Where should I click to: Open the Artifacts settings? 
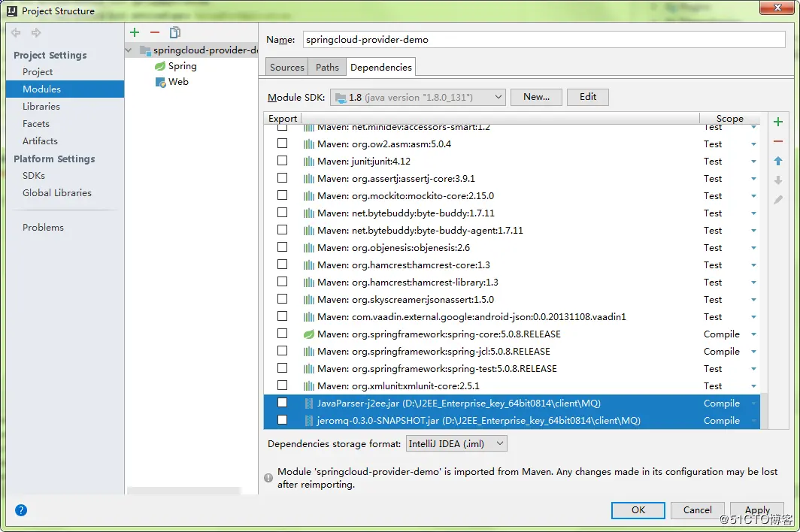[41, 141]
